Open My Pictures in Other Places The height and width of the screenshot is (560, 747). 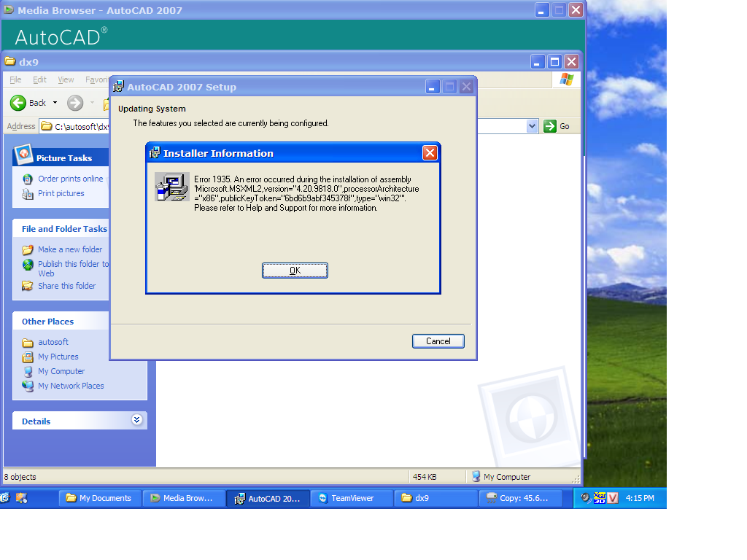[x=58, y=357]
